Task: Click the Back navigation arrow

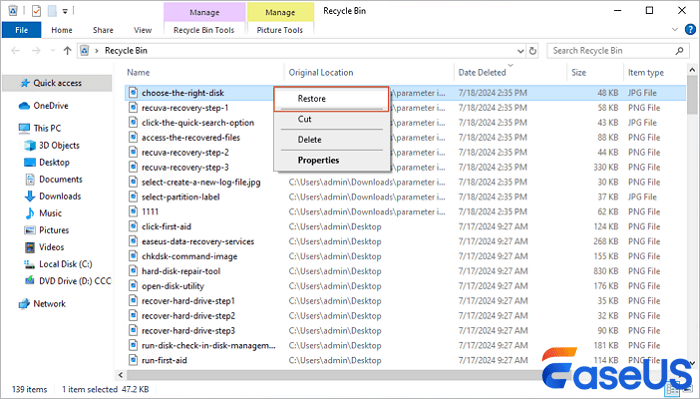Action: coord(16,51)
